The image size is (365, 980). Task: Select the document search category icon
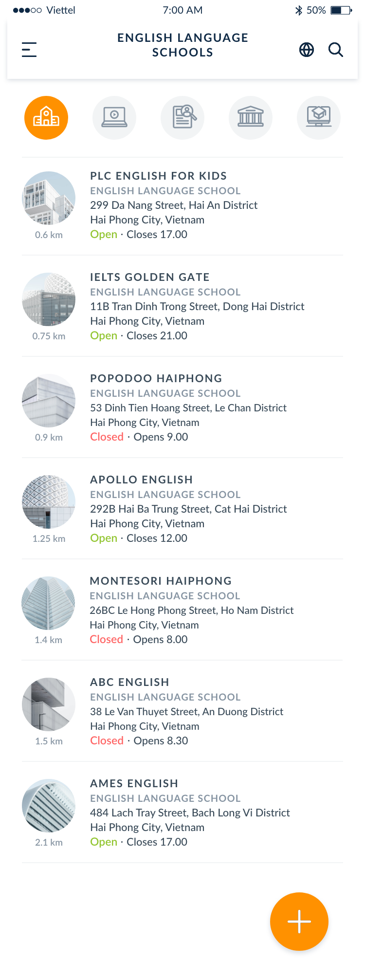point(182,118)
